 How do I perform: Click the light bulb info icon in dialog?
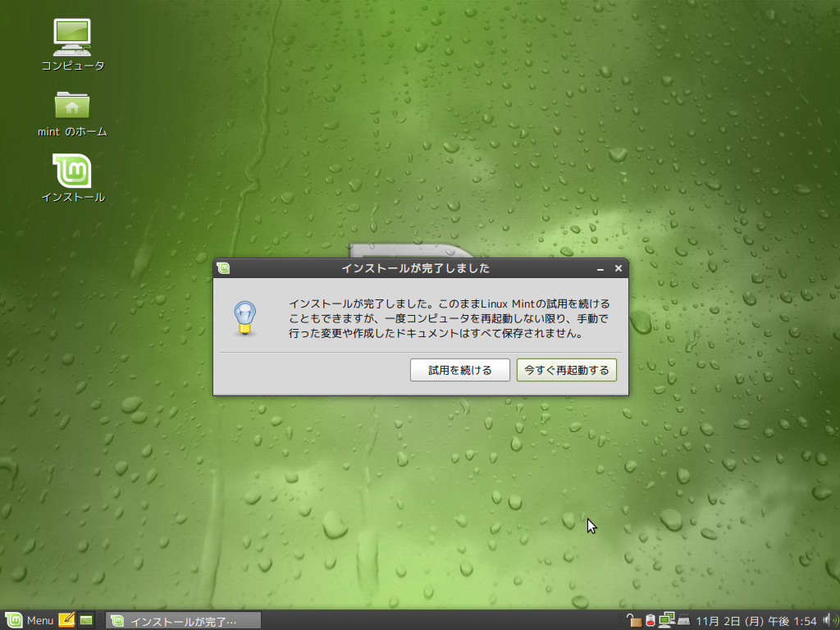(244, 318)
